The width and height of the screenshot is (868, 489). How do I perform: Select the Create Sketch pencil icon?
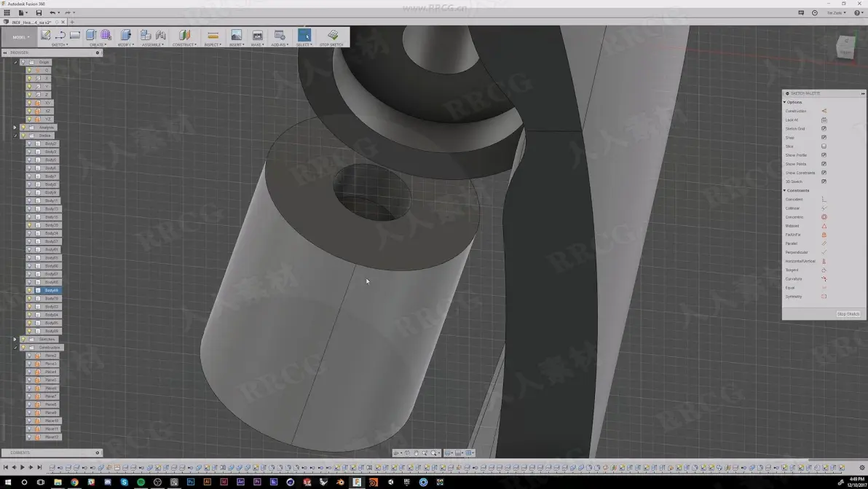pos(46,35)
